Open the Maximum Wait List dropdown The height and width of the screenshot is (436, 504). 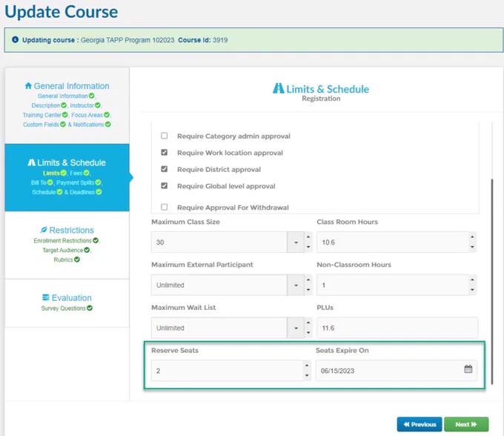296,328
